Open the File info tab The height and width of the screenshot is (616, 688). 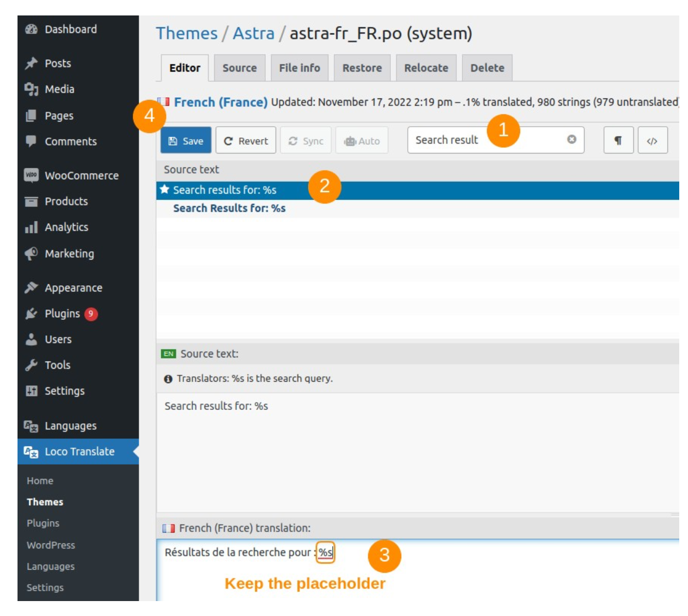(x=300, y=68)
